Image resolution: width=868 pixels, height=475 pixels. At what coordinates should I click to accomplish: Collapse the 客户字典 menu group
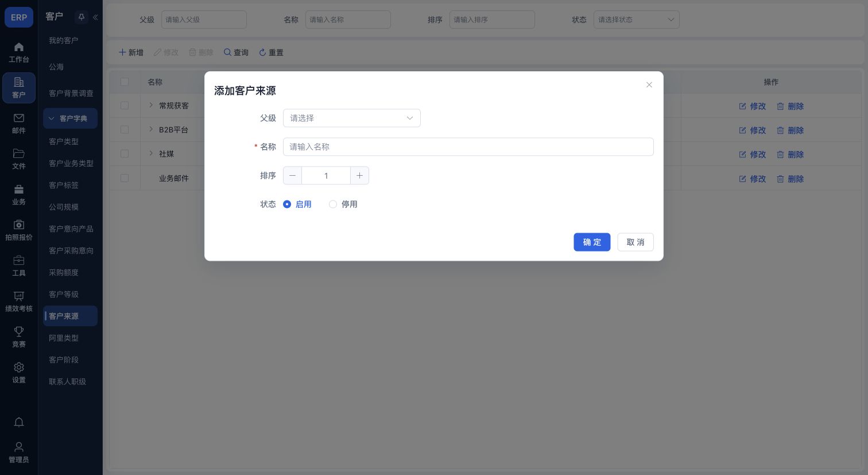pyautogui.click(x=70, y=118)
